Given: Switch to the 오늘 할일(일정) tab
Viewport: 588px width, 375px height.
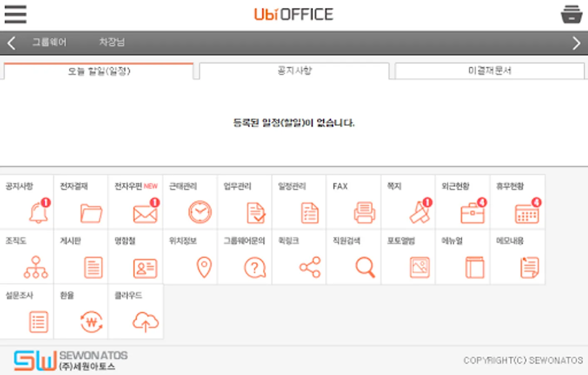Looking at the screenshot, I should click(x=99, y=71).
